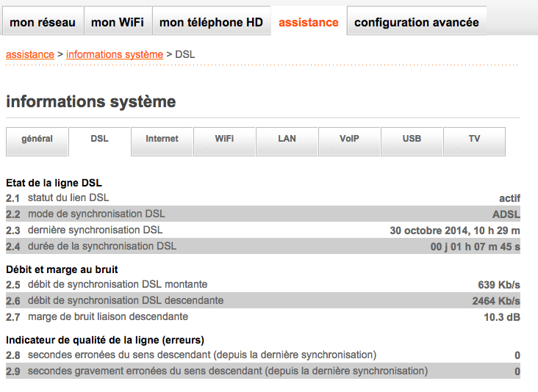This screenshot has width=538, height=392.
Task: View the "LAN" sub-tab
Action: (287, 139)
